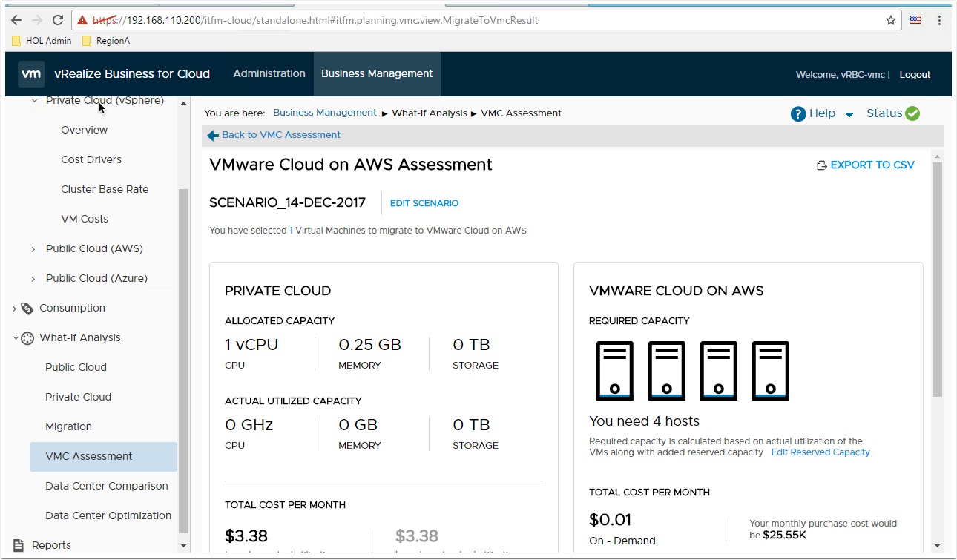Screen dimensions: 957x560
Task: Bookmark this page with star icon
Action: pyautogui.click(x=891, y=20)
